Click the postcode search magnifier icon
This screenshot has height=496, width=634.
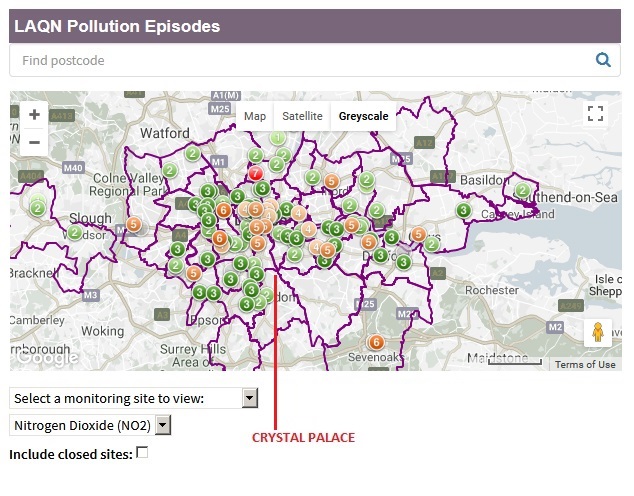point(603,60)
